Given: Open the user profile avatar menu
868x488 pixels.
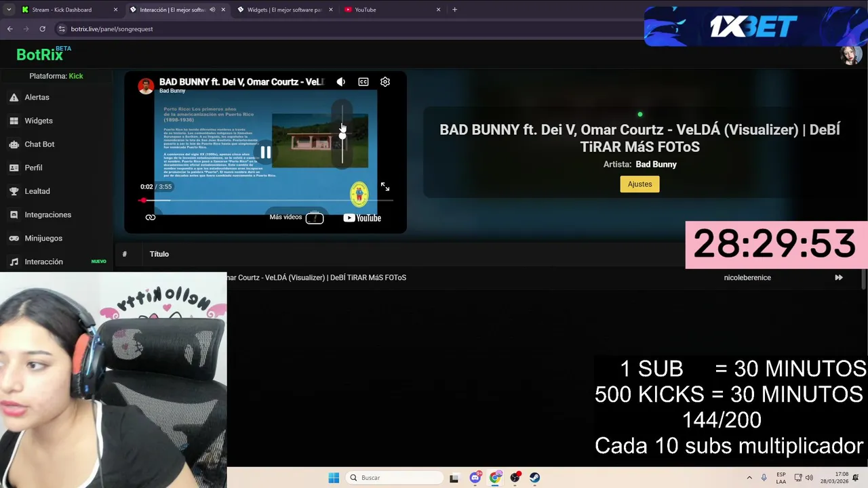Looking at the screenshot, I should pyautogui.click(x=850, y=55).
